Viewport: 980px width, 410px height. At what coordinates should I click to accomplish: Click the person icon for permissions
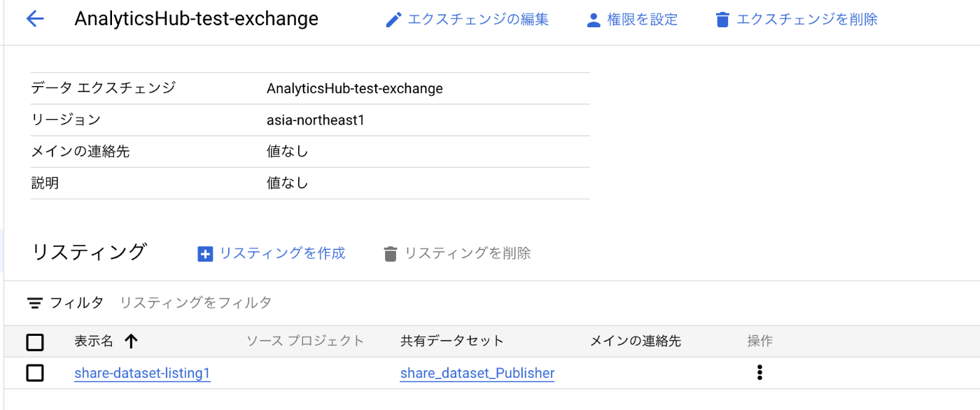[x=594, y=20]
